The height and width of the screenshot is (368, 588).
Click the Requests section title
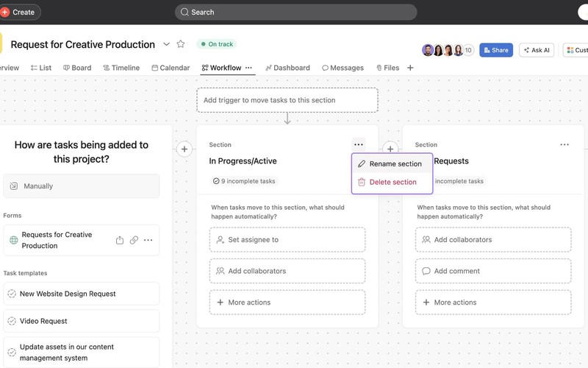pyautogui.click(x=451, y=161)
